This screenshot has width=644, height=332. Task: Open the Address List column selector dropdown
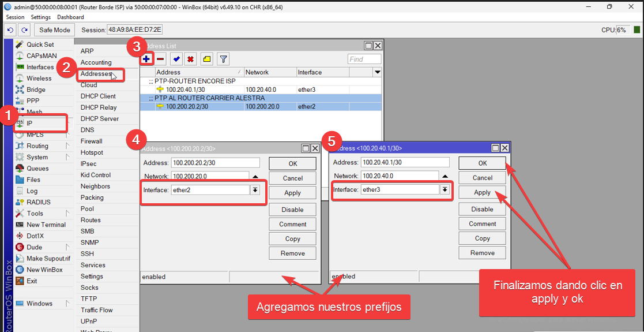pos(377,72)
